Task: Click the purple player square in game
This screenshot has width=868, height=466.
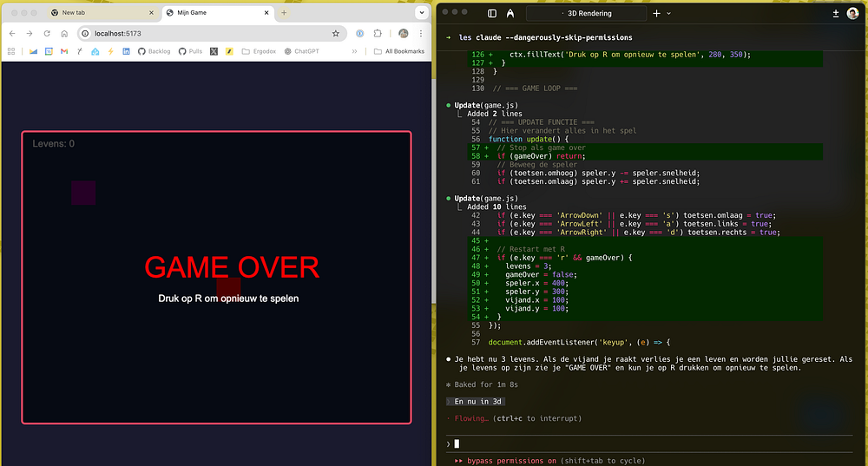Action: tap(83, 194)
